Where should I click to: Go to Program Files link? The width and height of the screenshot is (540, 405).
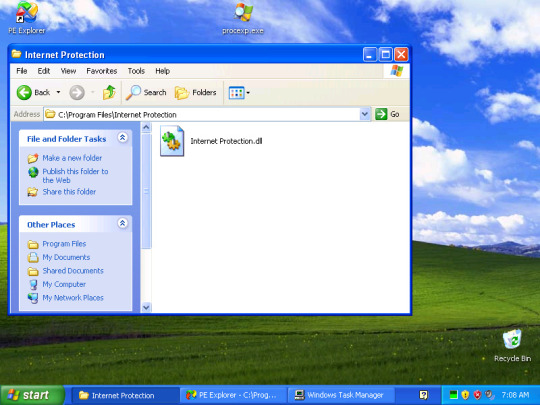click(64, 244)
